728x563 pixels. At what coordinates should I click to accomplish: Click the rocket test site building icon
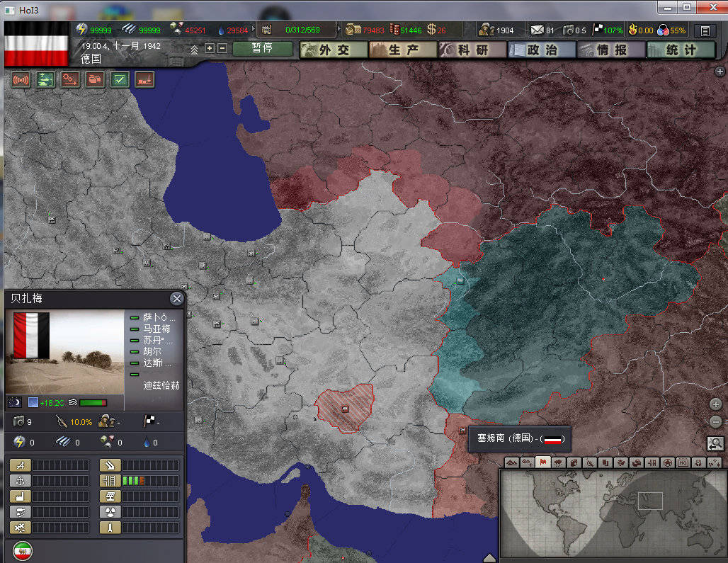(110, 528)
